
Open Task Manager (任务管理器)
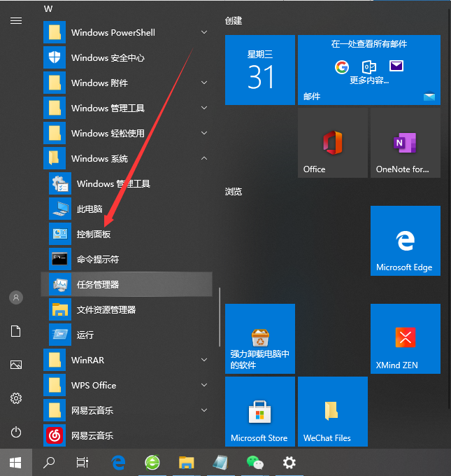(x=97, y=284)
